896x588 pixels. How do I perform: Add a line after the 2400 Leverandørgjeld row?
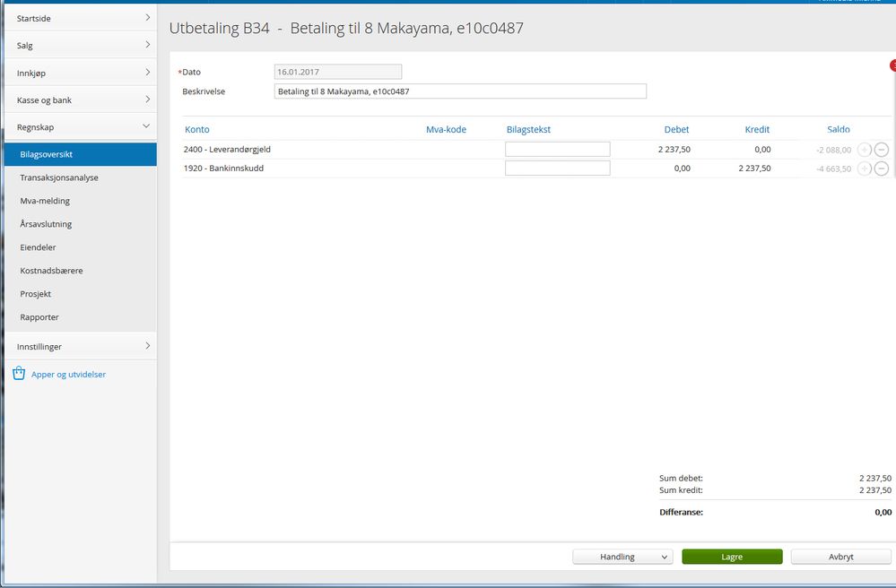click(865, 150)
